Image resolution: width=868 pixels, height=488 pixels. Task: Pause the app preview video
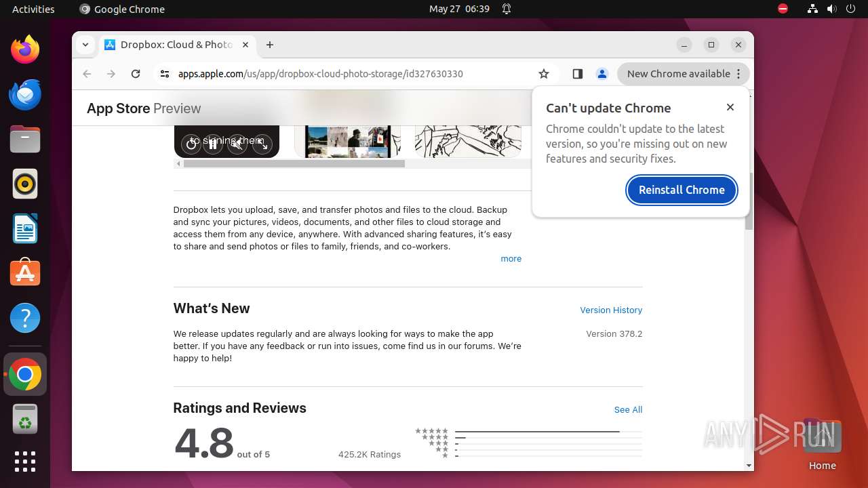[213, 144]
